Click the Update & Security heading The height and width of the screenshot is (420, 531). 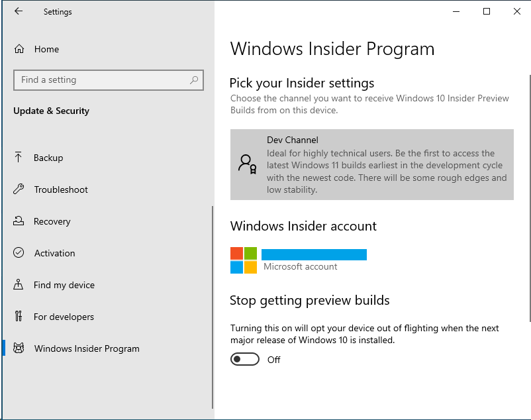tap(52, 111)
